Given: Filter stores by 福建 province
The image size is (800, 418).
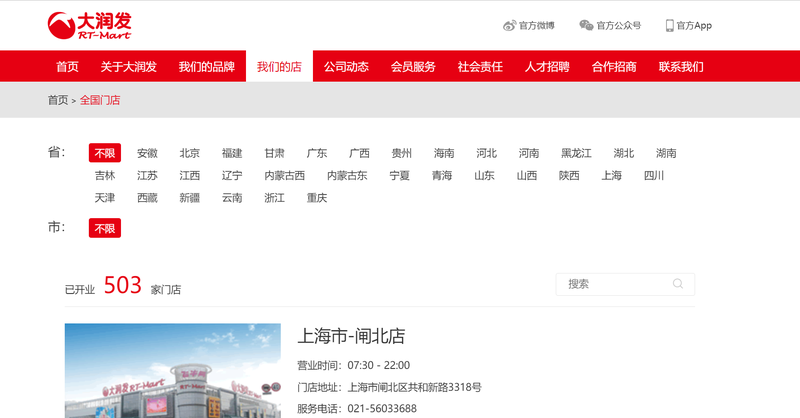Looking at the screenshot, I should pos(232,153).
